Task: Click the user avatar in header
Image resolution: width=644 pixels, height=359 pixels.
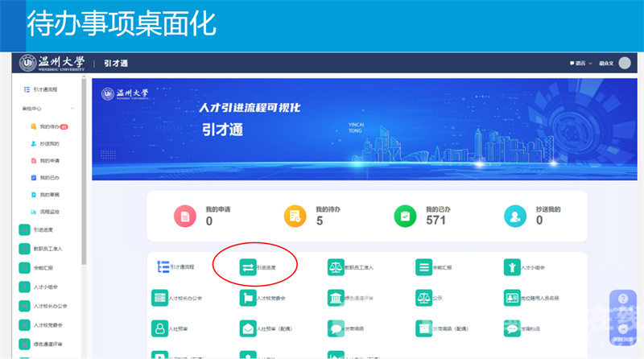Action: [x=625, y=63]
